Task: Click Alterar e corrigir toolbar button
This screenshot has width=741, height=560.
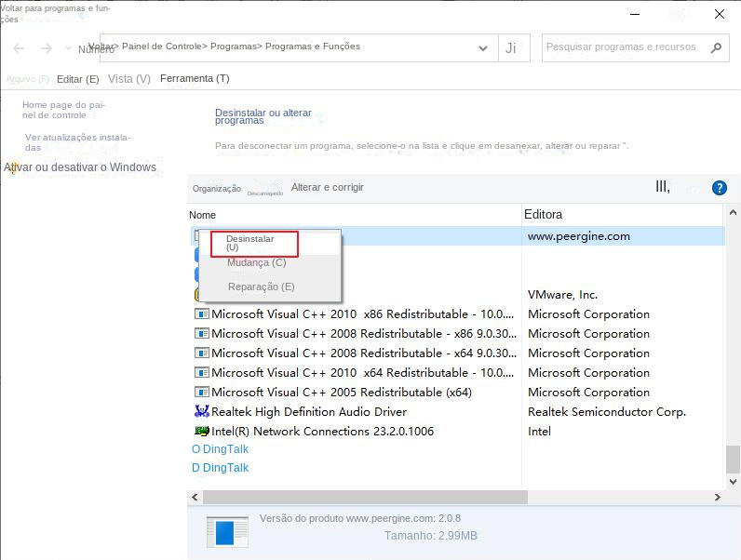Action: (328, 188)
